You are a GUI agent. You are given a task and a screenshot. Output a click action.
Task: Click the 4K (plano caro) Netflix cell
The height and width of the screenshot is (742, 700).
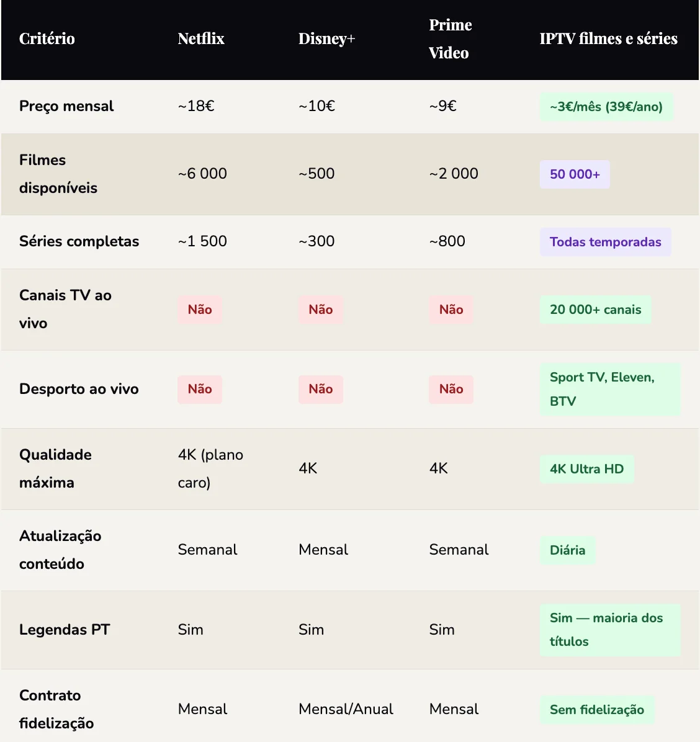point(210,468)
